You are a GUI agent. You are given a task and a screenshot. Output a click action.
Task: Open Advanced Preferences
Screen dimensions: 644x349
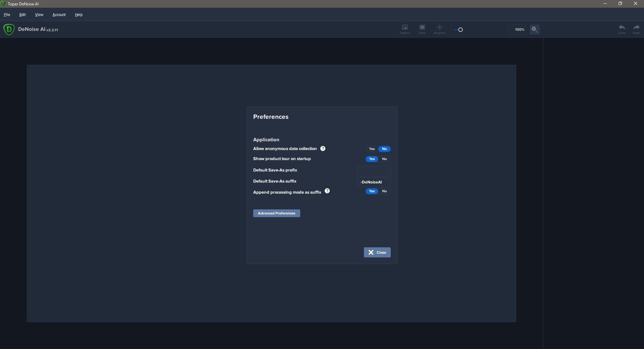[276, 213]
